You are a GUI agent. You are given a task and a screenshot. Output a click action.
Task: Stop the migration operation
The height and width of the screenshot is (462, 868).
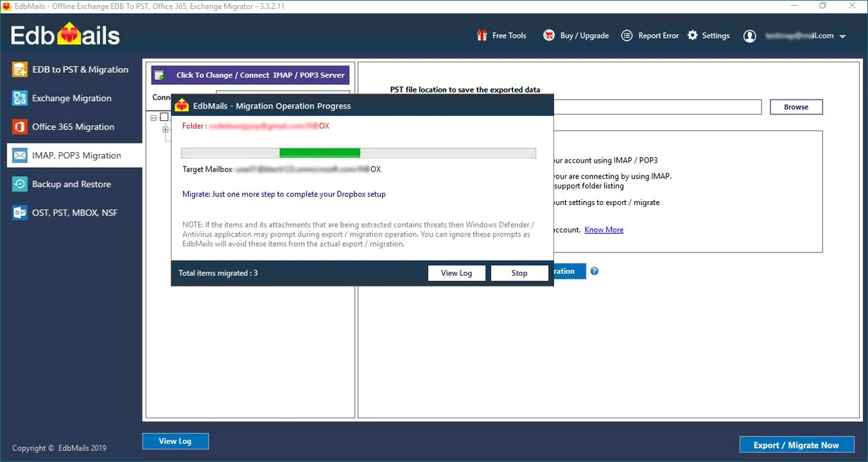pyautogui.click(x=519, y=272)
